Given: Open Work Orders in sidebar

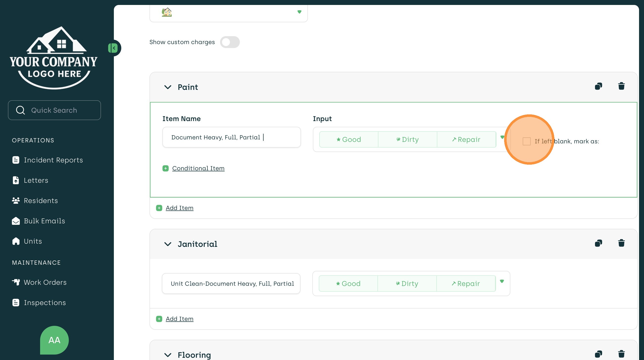Looking at the screenshot, I should pos(45,282).
